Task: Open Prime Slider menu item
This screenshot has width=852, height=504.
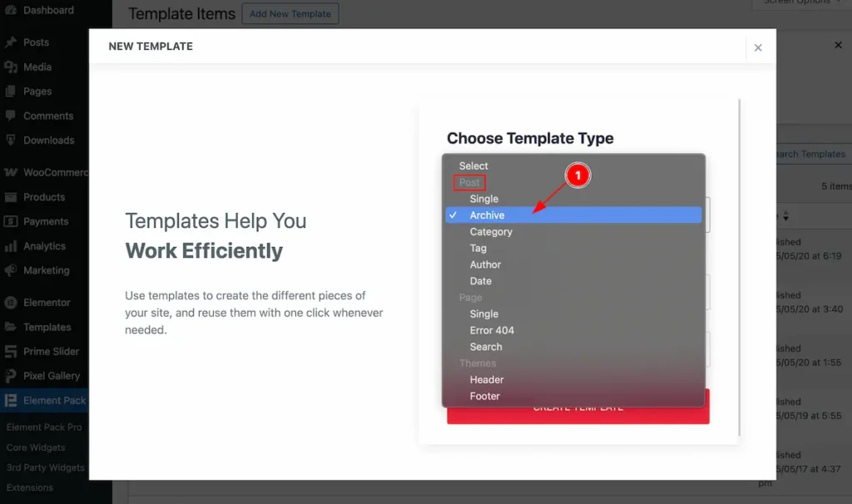Action: (51, 352)
